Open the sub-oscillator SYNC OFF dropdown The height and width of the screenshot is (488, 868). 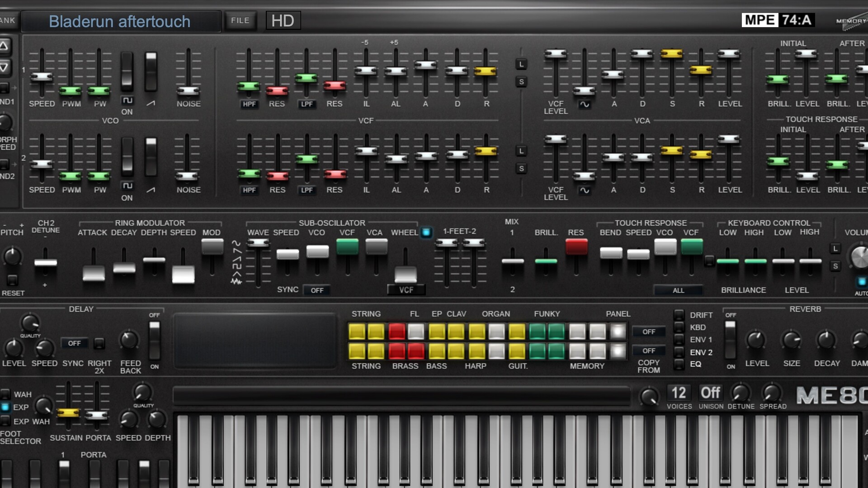[316, 290]
